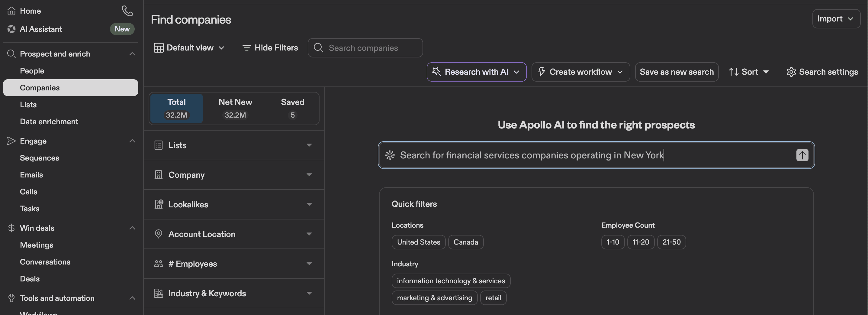Select People under Prospect and enrich

click(x=32, y=70)
